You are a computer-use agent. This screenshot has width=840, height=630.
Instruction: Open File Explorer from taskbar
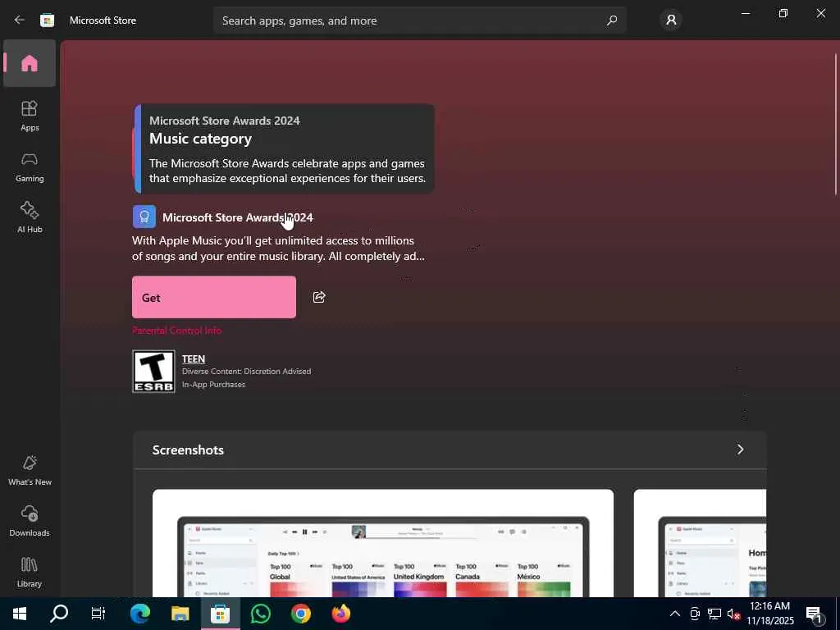[x=180, y=614]
